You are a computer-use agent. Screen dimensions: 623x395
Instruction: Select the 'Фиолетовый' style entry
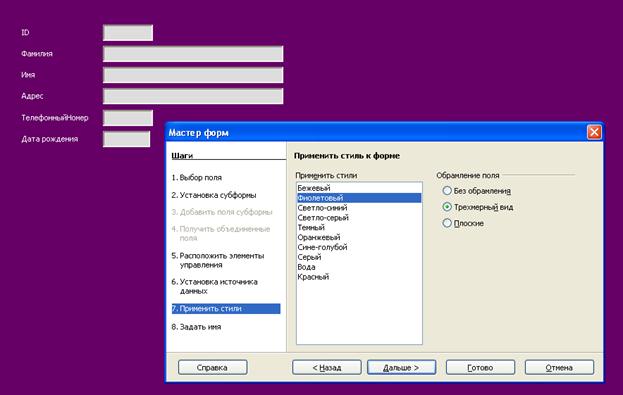click(359, 198)
